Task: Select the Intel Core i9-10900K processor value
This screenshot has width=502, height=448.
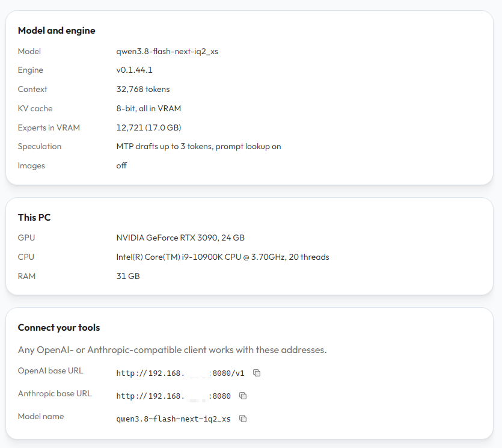Action: (x=223, y=257)
